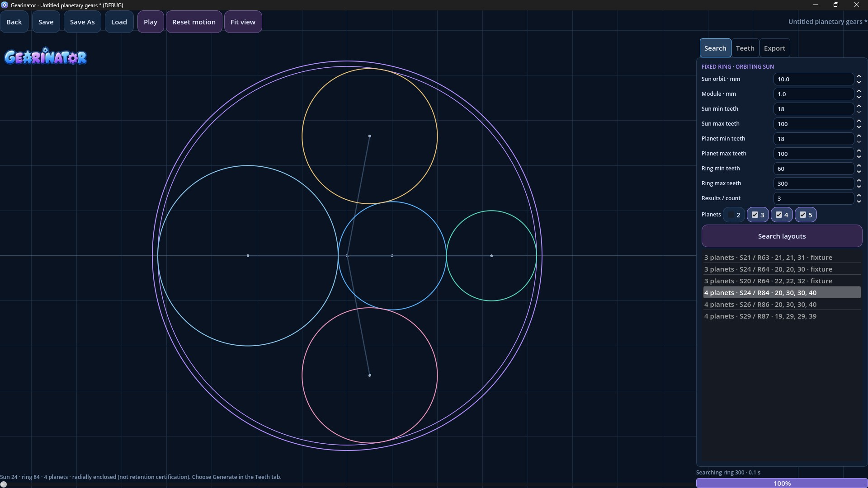Start the animation with Play
This screenshot has width=868, height=488.
[x=151, y=22]
